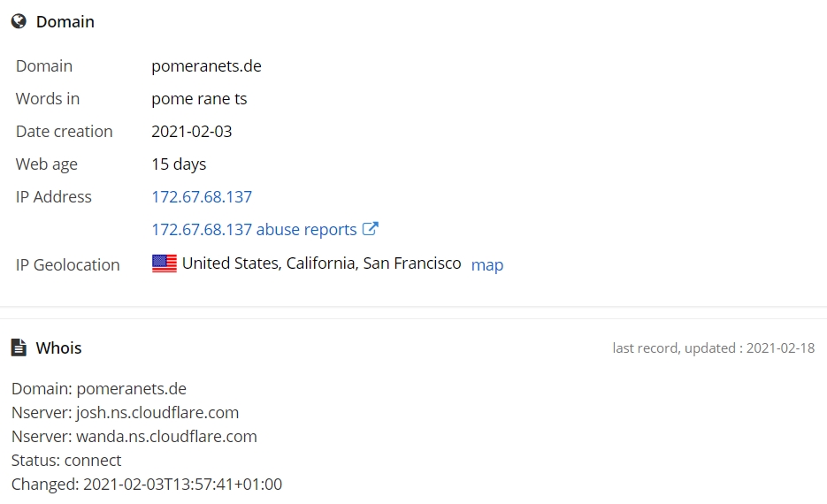The image size is (827, 504).
Task: Click the 'Domain' row label in table
Action: pyautogui.click(x=43, y=66)
